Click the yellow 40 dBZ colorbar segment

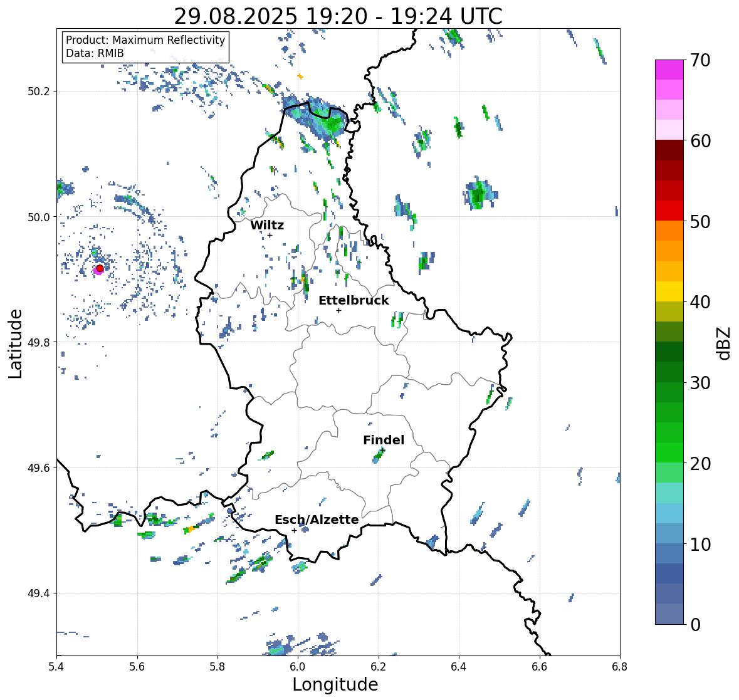pyautogui.click(x=669, y=291)
